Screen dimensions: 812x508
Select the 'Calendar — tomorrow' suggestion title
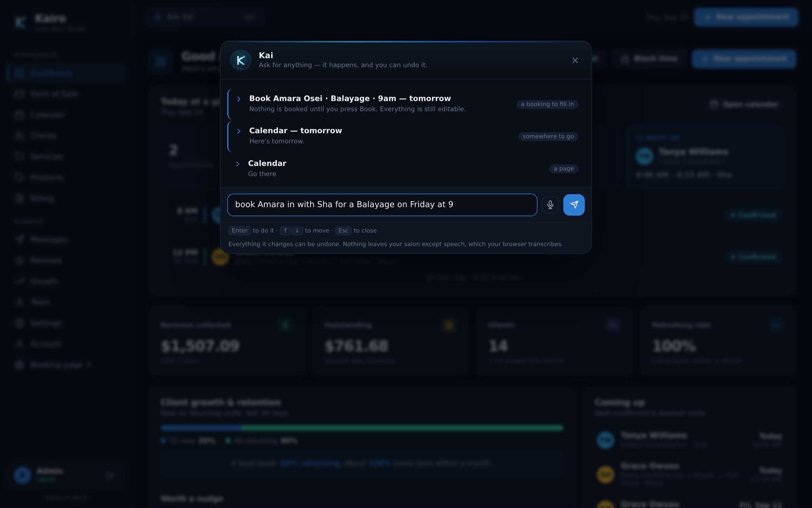click(x=295, y=131)
